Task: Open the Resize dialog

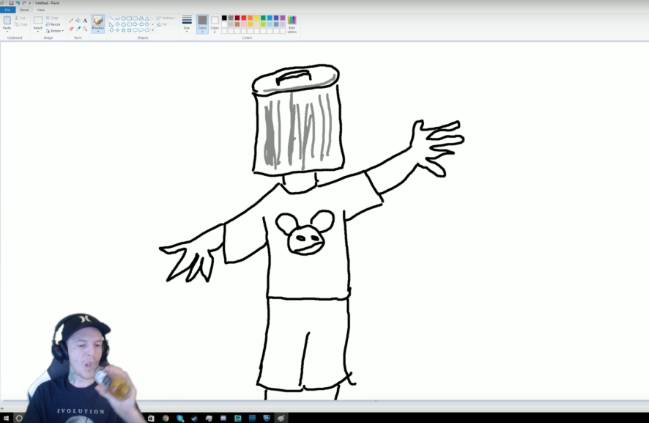Action: coord(53,24)
